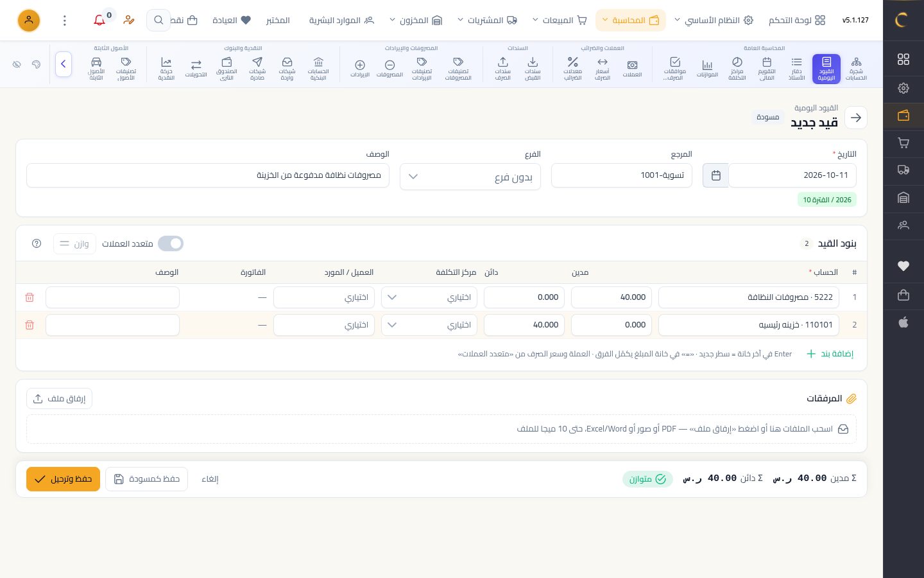Screen dimensions: 924x578
Task: Click حفظ وترحيل save and post button
Action: tap(63, 479)
